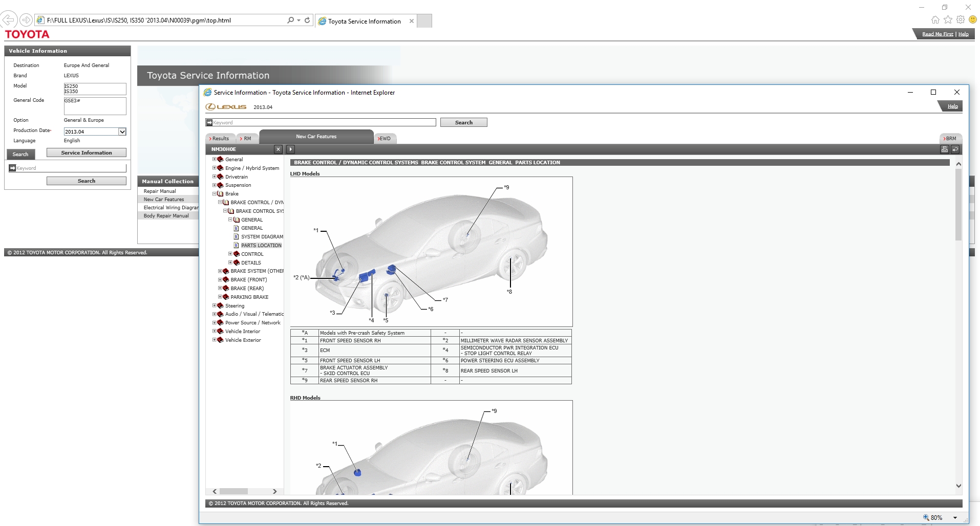
Task: Expand the CONTROL node in the tree
Action: tap(230, 254)
